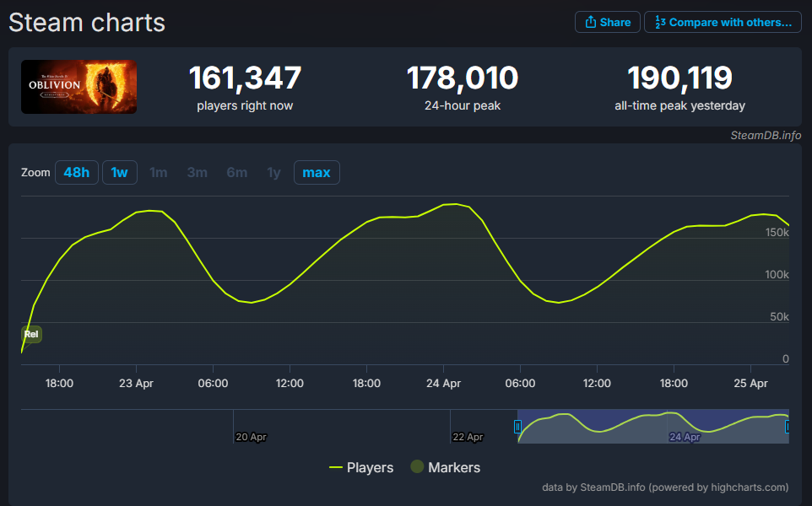
Task: Click the 23 Apr axis label
Action: click(136, 384)
